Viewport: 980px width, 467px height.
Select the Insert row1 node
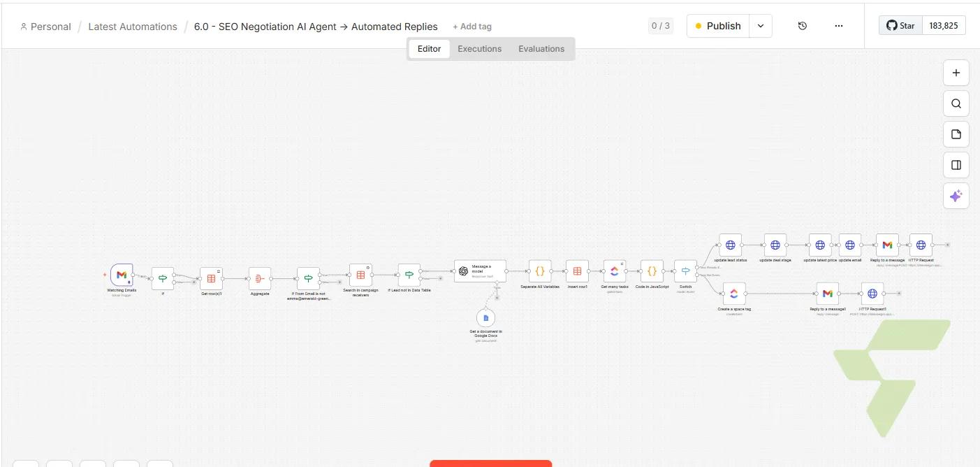(x=577, y=271)
